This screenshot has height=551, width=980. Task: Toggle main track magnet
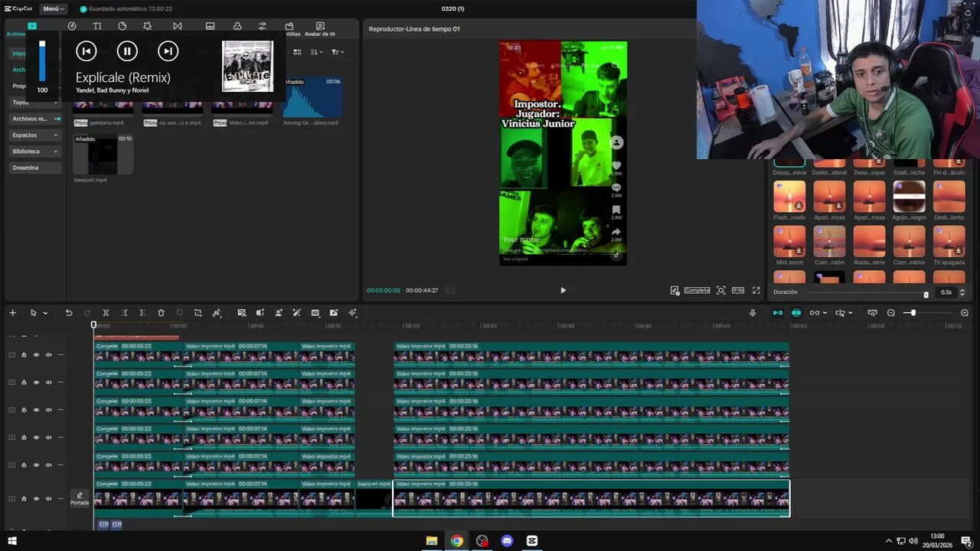pyautogui.click(x=778, y=313)
